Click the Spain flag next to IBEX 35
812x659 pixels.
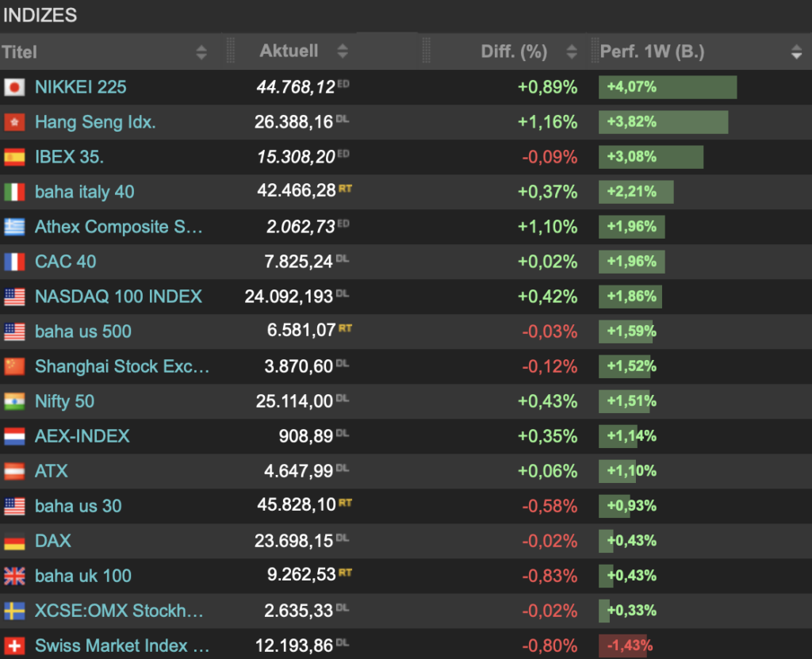point(14,157)
